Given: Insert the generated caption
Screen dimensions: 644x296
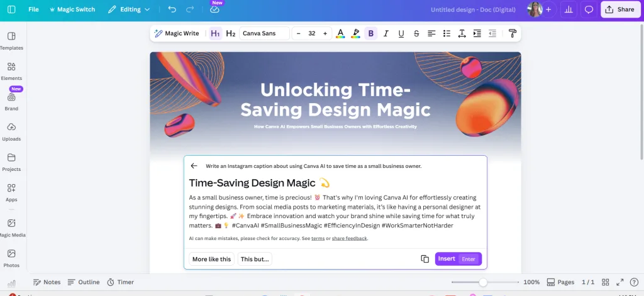Looking at the screenshot, I should (458, 259).
